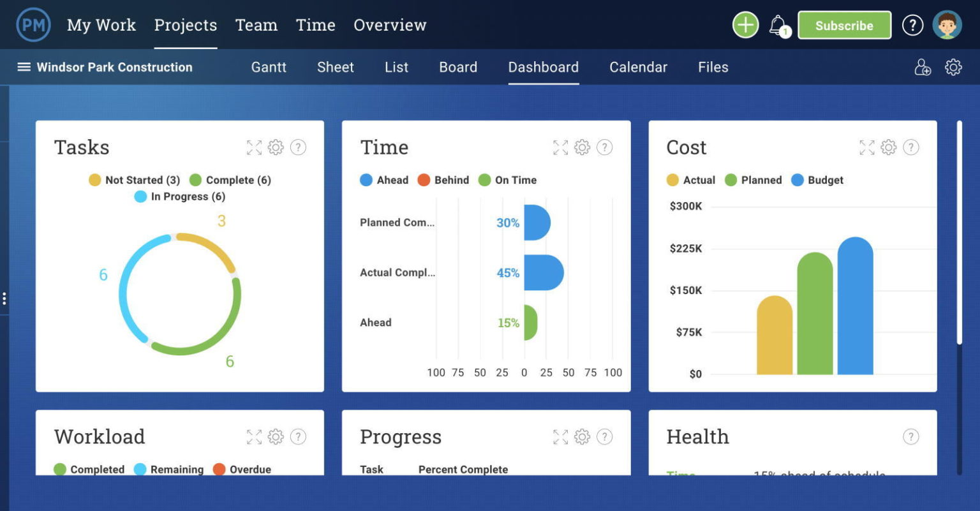Viewport: 980px width, 511px height.
Task: Expand the Tasks widget to fullscreen
Action: 254,147
